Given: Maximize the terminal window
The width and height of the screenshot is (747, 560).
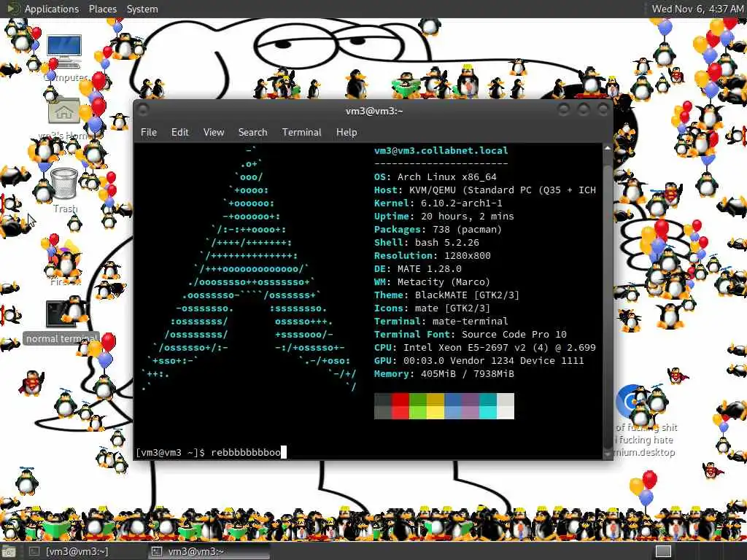Looking at the screenshot, I should pyautogui.click(x=583, y=110).
